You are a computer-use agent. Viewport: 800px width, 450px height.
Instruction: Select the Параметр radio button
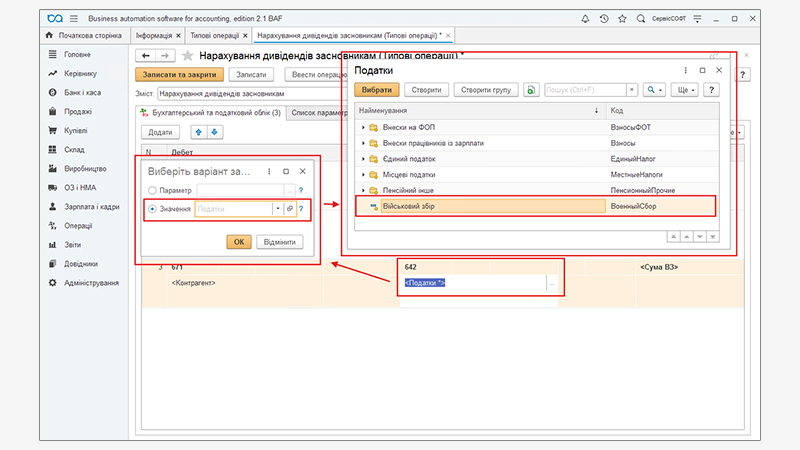(152, 189)
